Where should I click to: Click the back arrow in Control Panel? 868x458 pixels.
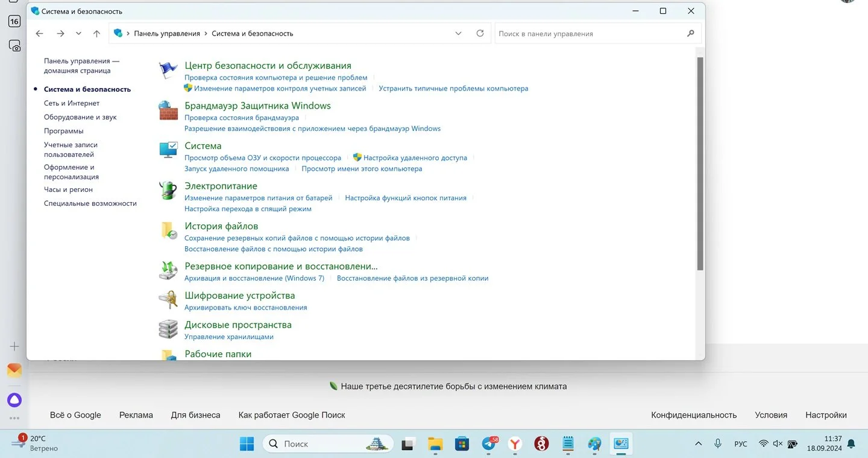tap(40, 34)
